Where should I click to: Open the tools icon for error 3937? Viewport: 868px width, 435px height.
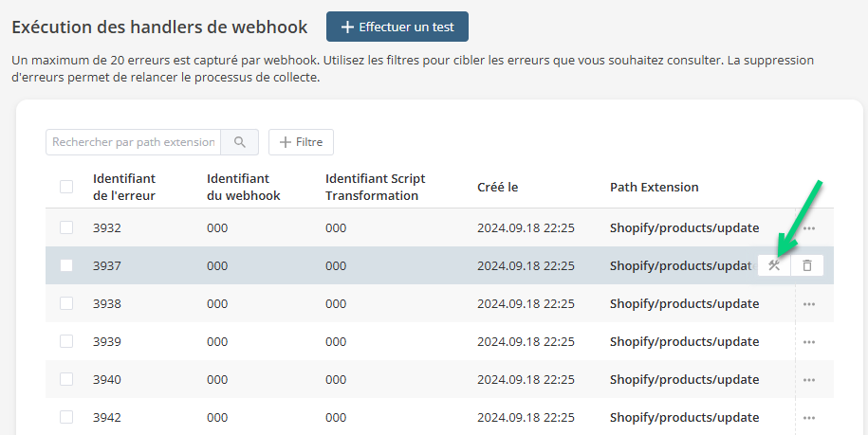774,265
